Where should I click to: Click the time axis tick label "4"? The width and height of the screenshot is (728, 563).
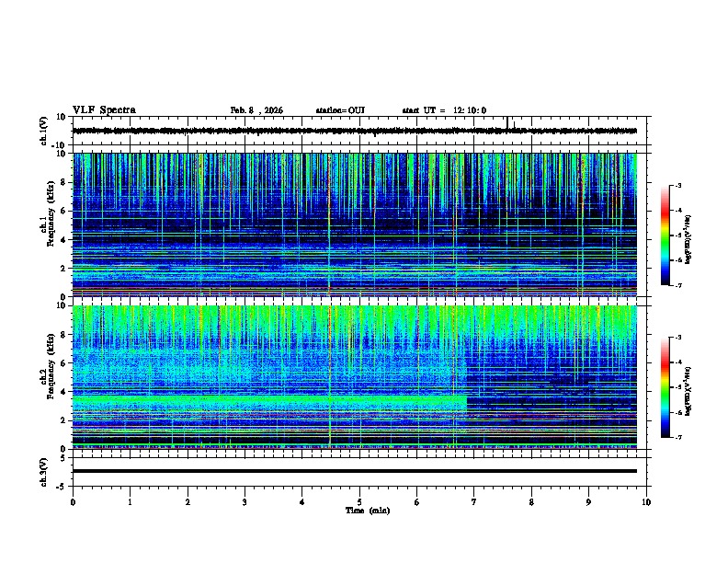coord(302,502)
